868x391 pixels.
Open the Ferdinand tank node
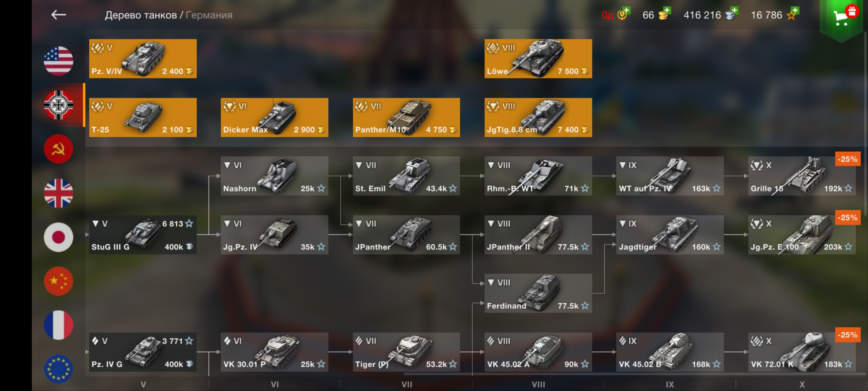[x=538, y=293]
